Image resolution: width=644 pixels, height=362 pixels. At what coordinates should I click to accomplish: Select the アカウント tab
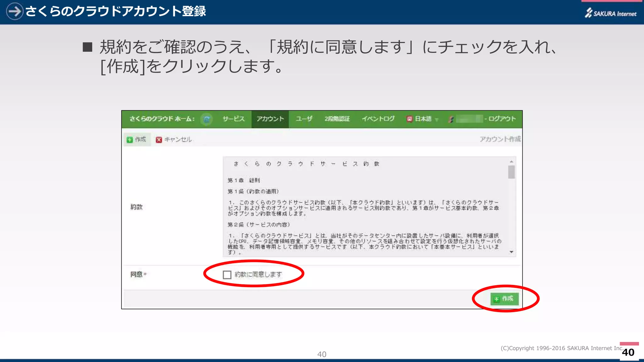270,119
